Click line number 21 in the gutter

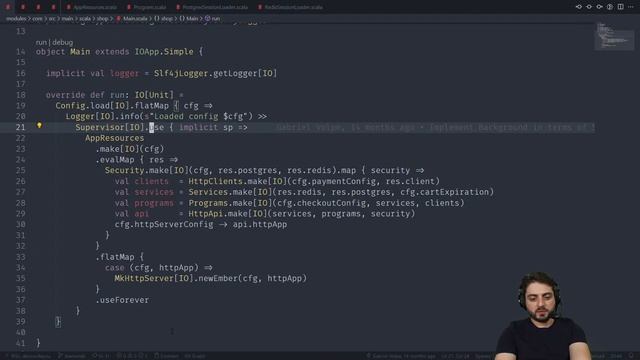pos(20,127)
